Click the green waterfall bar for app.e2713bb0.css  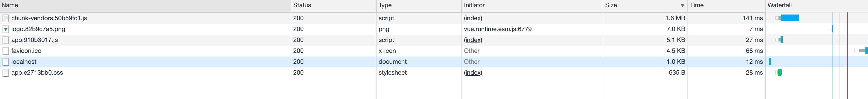(x=780, y=72)
